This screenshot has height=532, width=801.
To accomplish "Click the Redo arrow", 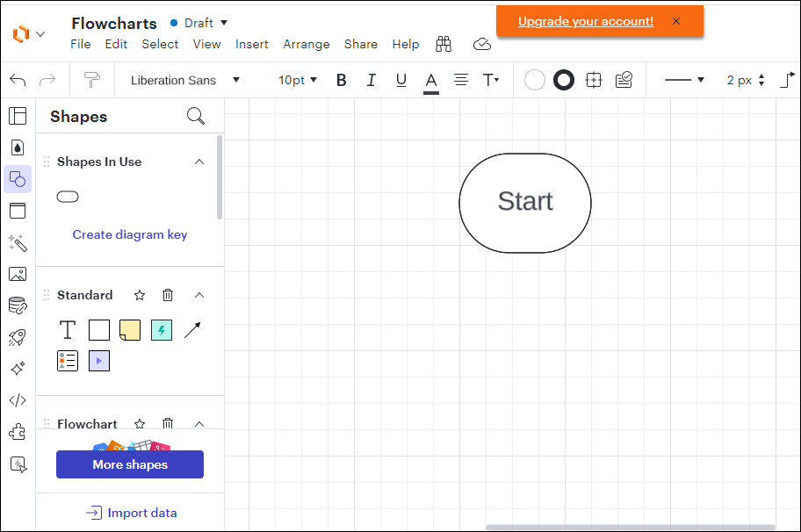I will tap(47, 80).
